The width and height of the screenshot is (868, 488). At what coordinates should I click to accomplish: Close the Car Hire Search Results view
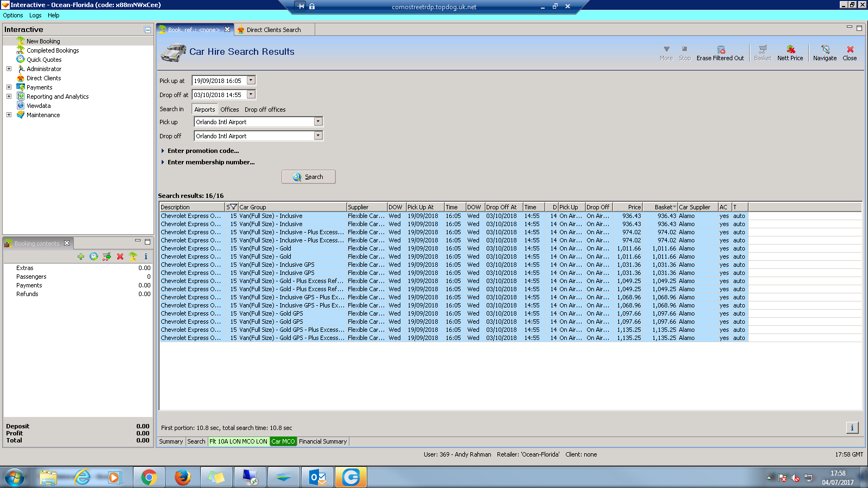point(850,53)
